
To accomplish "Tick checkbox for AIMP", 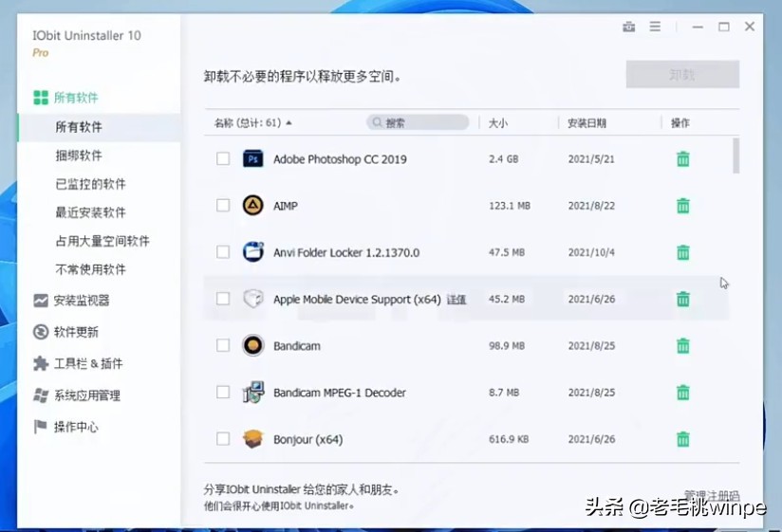I will [x=223, y=205].
